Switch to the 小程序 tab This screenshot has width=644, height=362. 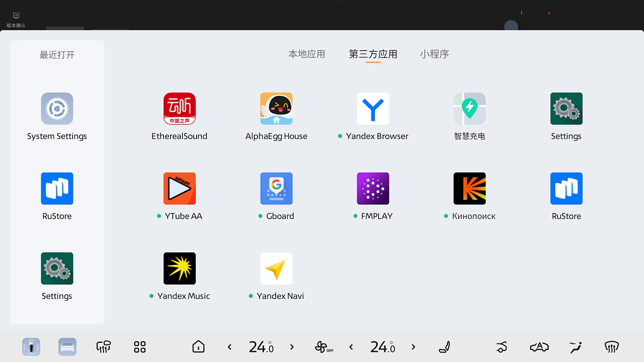(x=434, y=54)
